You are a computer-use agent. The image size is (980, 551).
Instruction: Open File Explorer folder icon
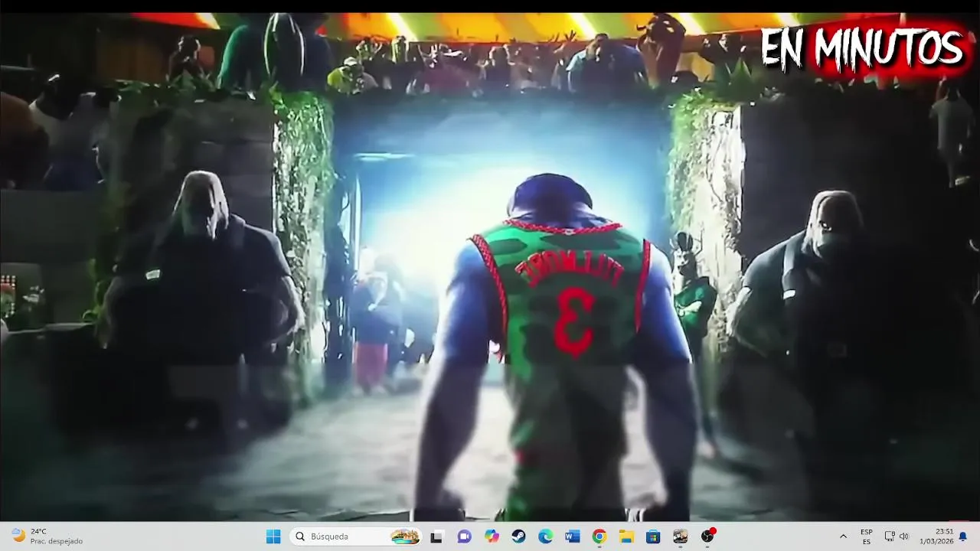(x=626, y=536)
